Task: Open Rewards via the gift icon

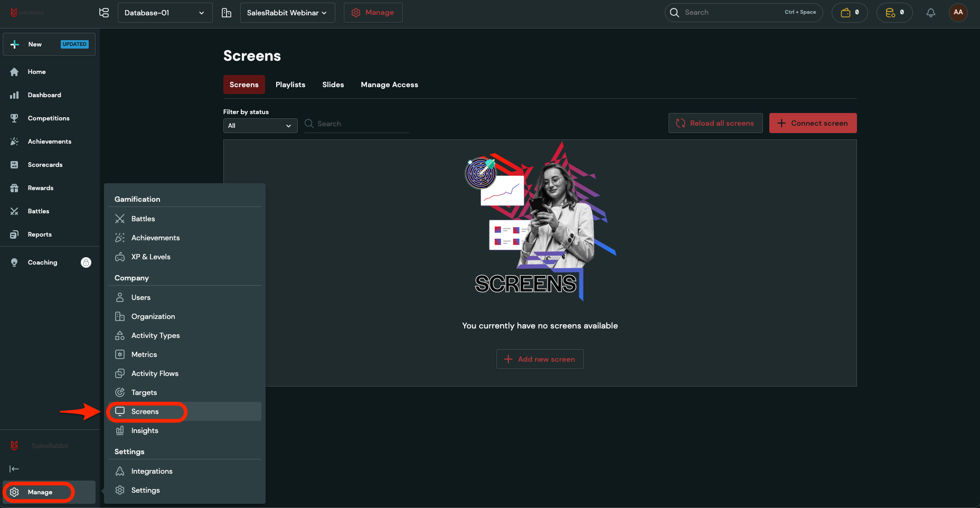Action: 14,188
